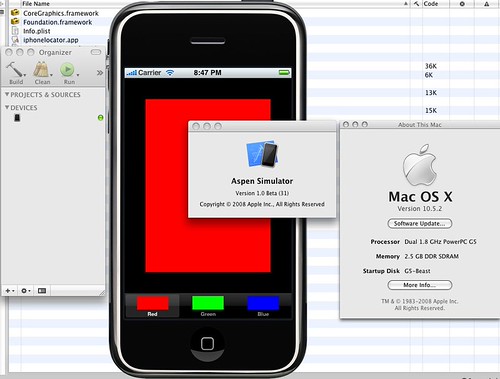Image resolution: width=500 pixels, height=379 pixels.
Task: Click More Info button in About This Mac
Action: point(419,285)
